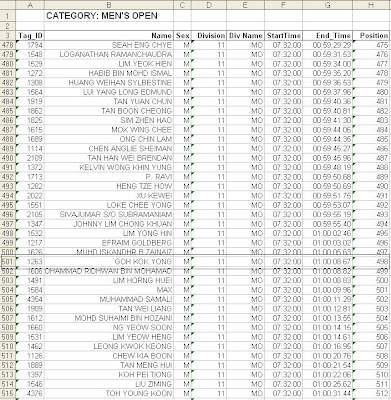Image resolution: width=391 pixels, height=400 pixels.
Task: Click the name SEAH ENG CHYE
Action: tap(142, 45)
